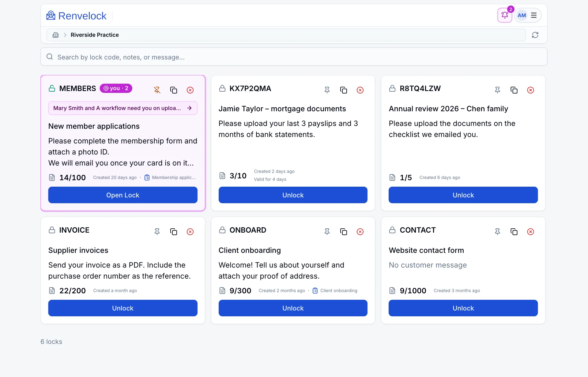Delete the INVOICE lock
The height and width of the screenshot is (377, 588).
pos(190,232)
